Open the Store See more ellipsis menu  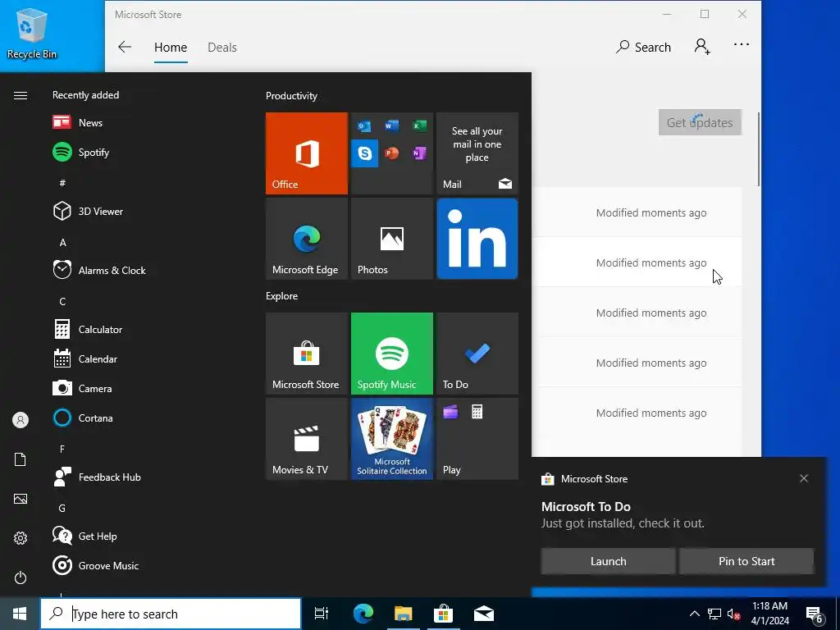point(742,45)
